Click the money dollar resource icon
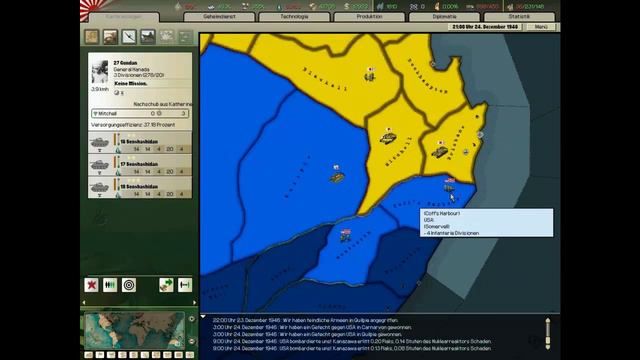The image size is (640, 360). [347, 6]
